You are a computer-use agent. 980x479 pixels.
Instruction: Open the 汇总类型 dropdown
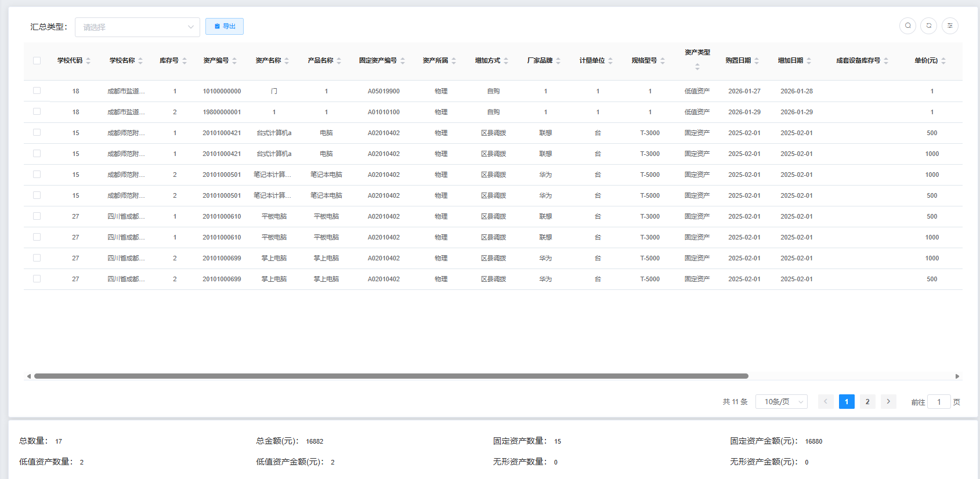[x=138, y=27]
